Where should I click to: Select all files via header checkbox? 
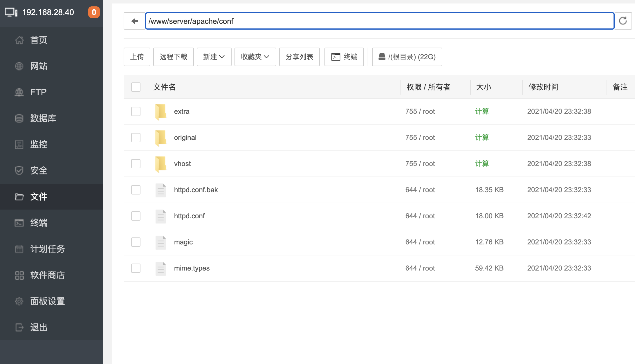click(136, 87)
